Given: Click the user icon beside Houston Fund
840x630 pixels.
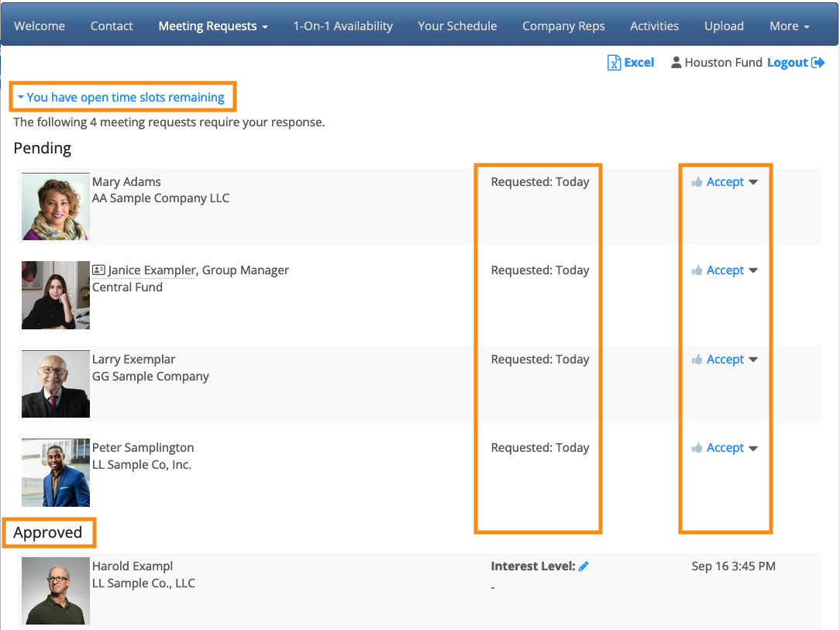Looking at the screenshot, I should click(676, 63).
